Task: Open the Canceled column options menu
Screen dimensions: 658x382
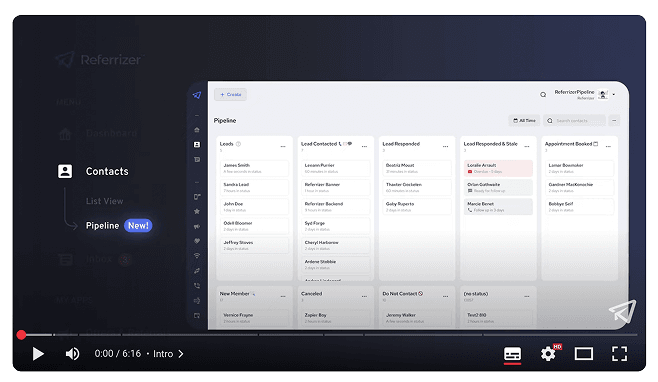Action: coord(364,296)
